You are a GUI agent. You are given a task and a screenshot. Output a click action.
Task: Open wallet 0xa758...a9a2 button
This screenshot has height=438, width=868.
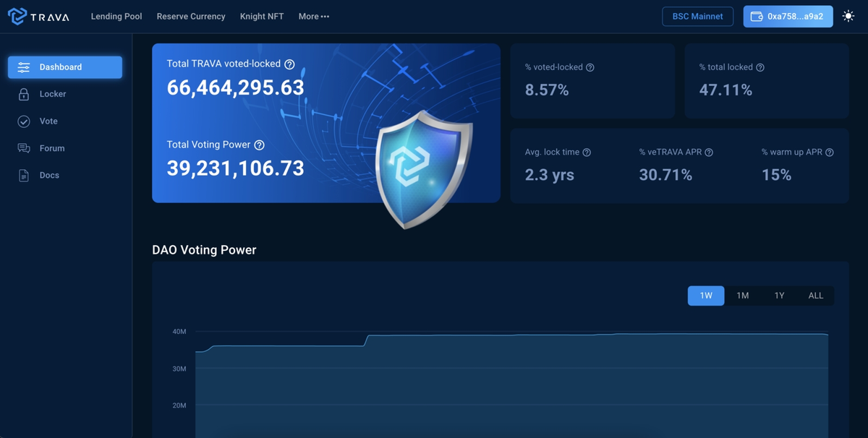point(788,17)
